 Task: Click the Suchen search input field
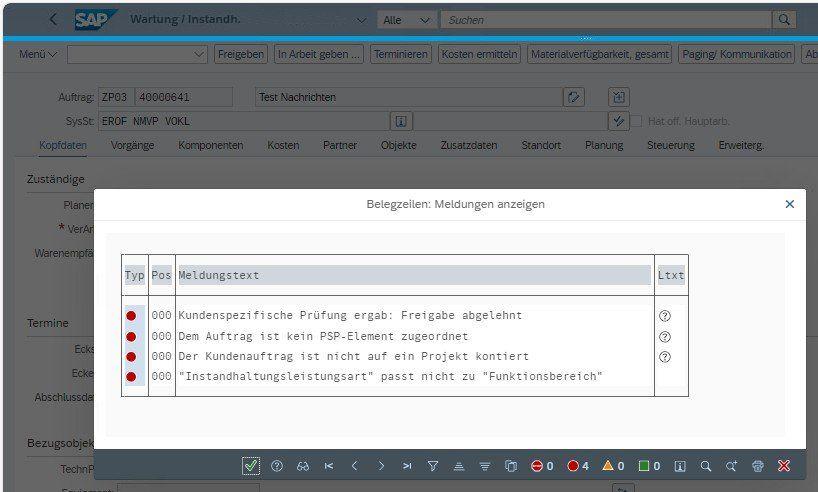click(x=606, y=20)
